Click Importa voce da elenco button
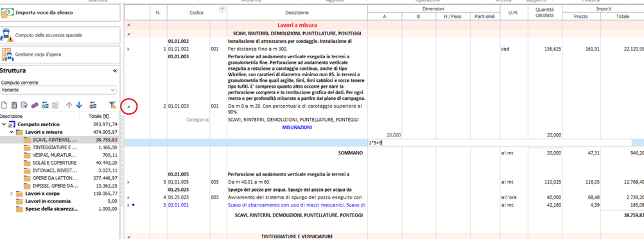The height and width of the screenshot is (239, 644). click(x=60, y=13)
